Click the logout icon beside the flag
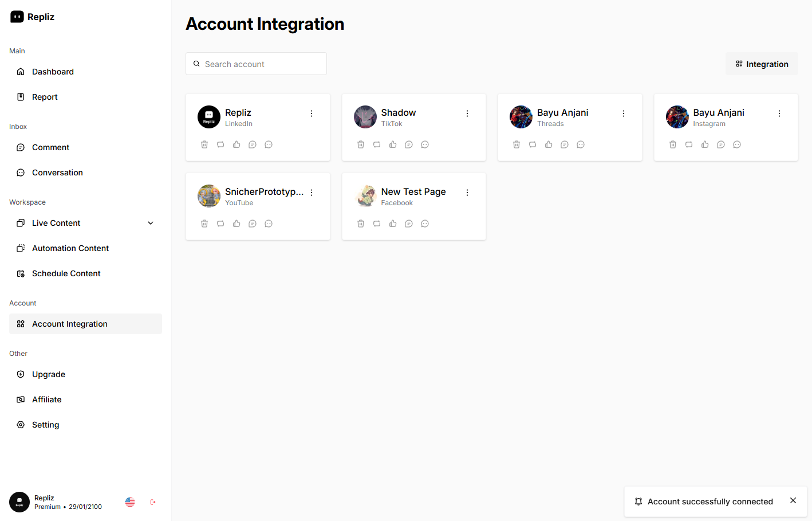 coord(153,502)
